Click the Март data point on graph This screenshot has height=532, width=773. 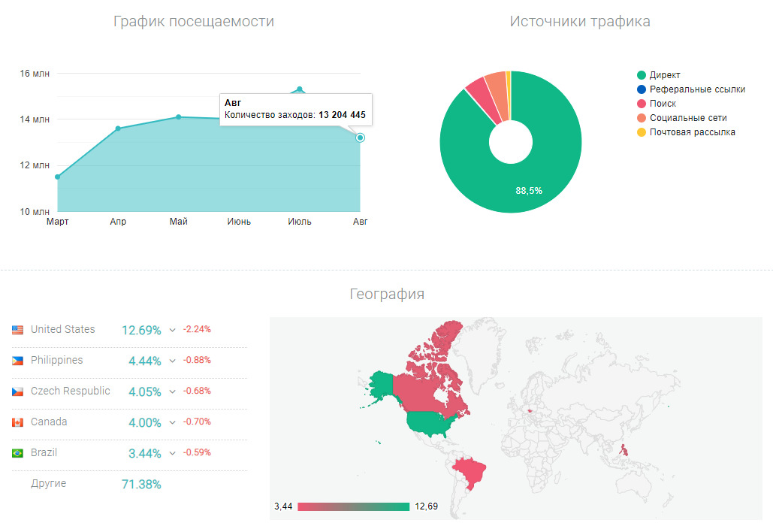[58, 177]
